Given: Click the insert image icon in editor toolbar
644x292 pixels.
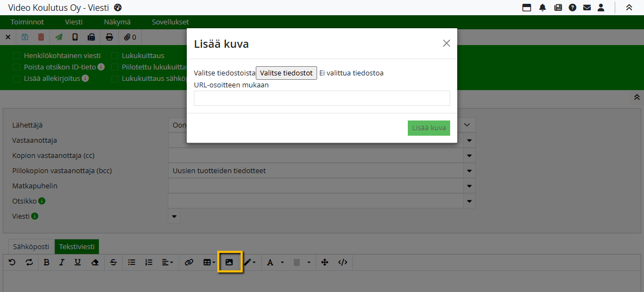Looking at the screenshot, I should (x=229, y=262).
